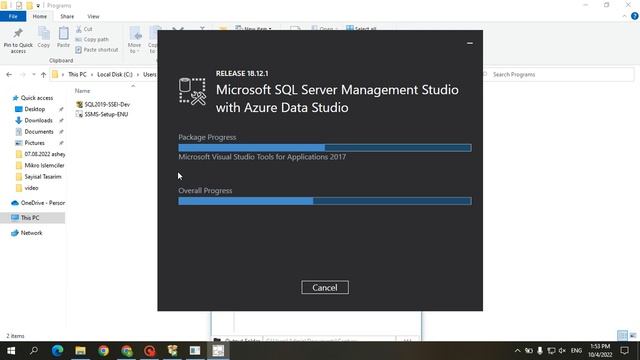Click the Search Programs field
Image resolution: width=640 pixels, height=360 pixels.
tap(558, 75)
